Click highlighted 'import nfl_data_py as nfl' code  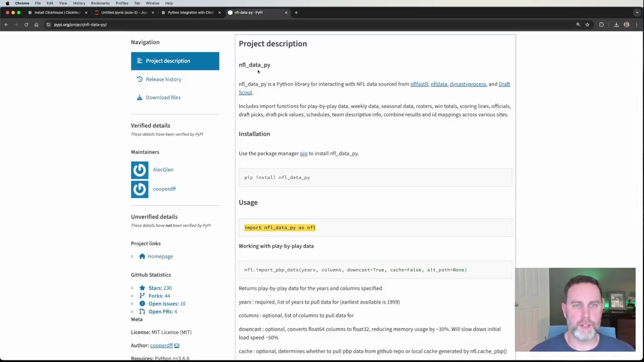[x=280, y=228]
